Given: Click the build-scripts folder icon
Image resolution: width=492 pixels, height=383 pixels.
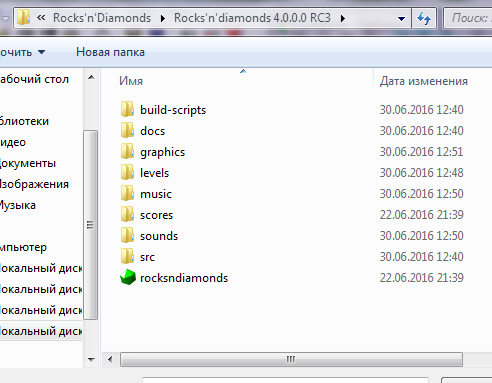Looking at the screenshot, I should coord(127,109).
